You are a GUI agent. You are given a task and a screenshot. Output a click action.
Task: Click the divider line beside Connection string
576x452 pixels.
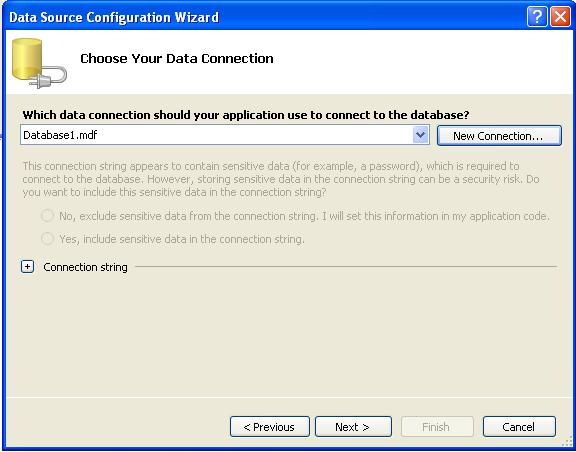[346, 266]
